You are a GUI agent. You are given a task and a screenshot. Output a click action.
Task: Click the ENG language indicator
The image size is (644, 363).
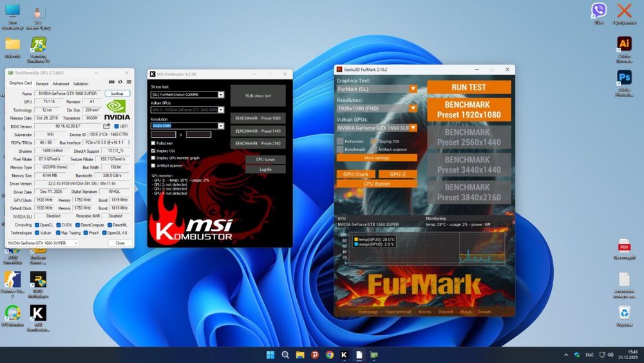[589, 355]
